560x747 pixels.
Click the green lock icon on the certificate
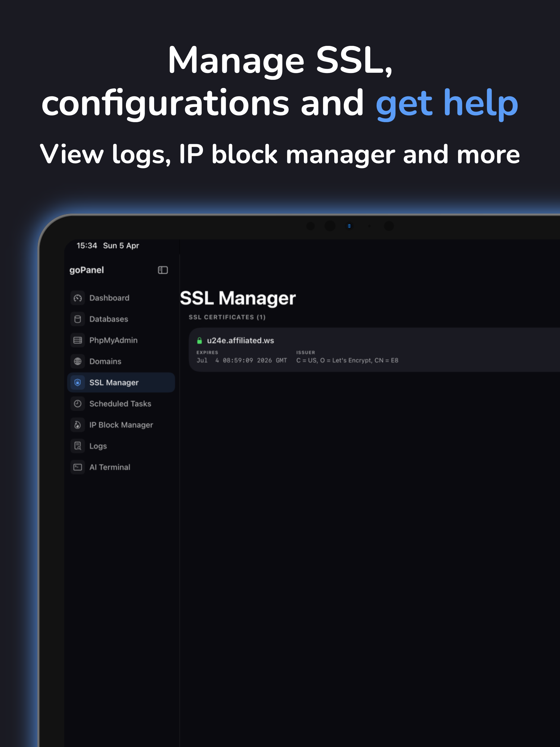pos(199,340)
